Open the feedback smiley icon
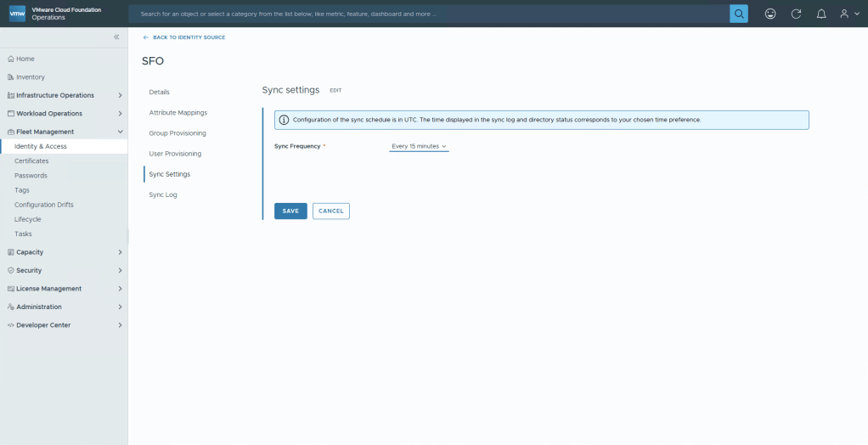Screen dimensions: 868x445 pos(770,14)
